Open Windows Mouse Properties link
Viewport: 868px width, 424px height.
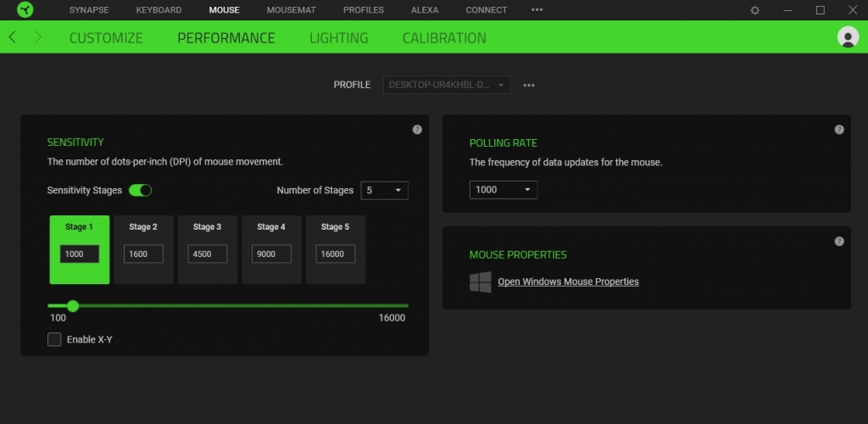pyautogui.click(x=568, y=282)
